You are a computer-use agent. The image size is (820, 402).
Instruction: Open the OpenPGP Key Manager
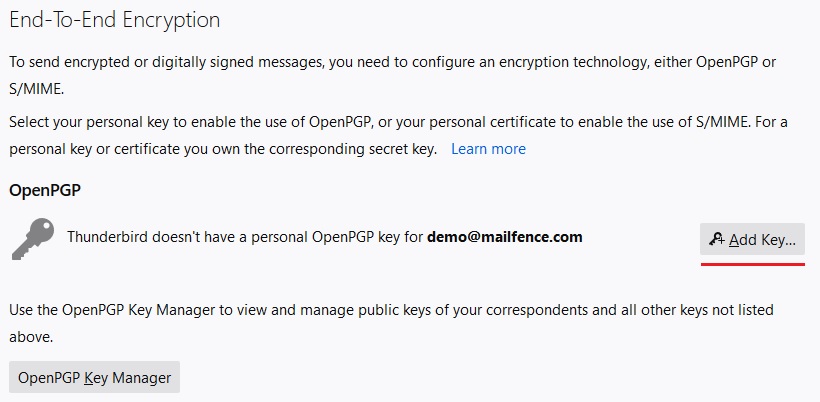tap(95, 377)
